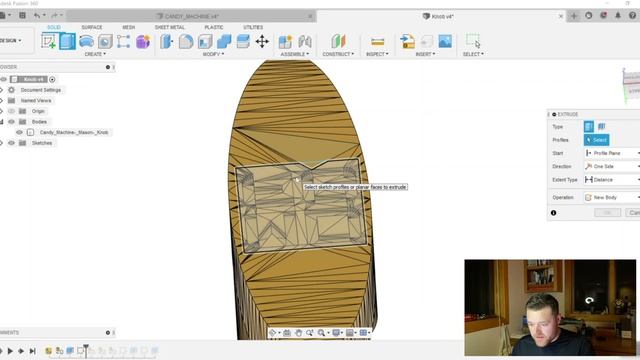Click OK in Extrude dialog
The width and height of the screenshot is (640, 360).
[607, 213]
